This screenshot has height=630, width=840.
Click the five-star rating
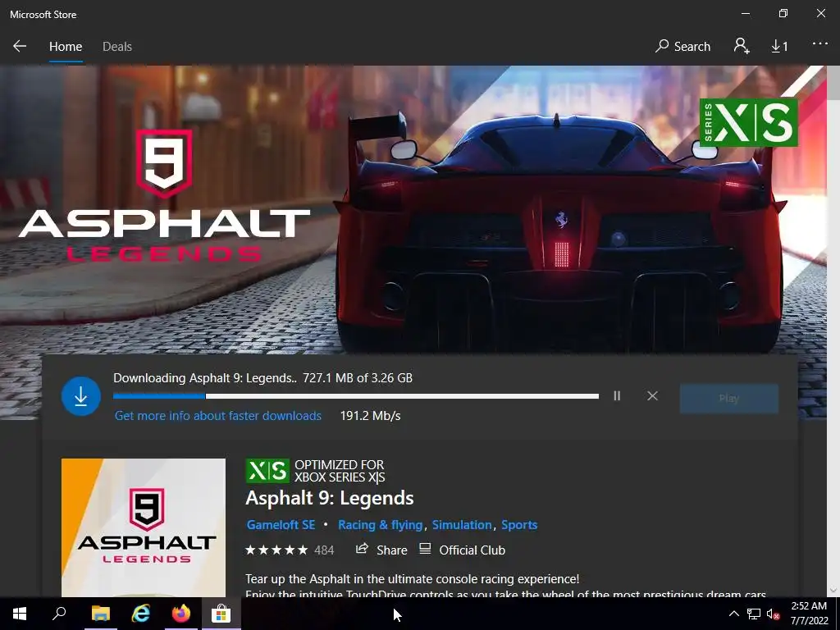click(276, 550)
